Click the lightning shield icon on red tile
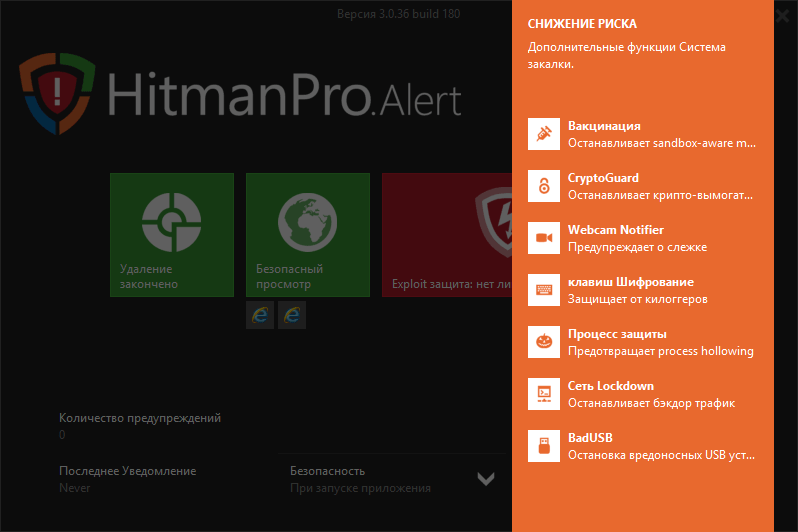This screenshot has width=798, height=532. click(x=495, y=221)
